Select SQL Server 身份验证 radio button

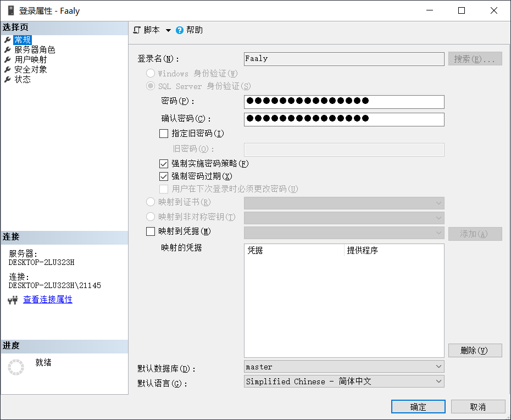click(151, 86)
